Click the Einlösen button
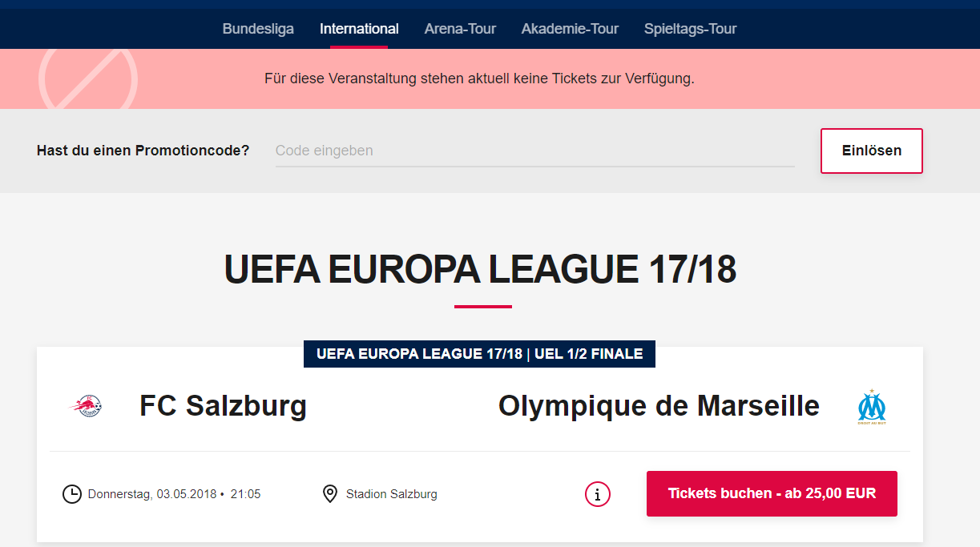The height and width of the screenshot is (547, 980). tap(872, 151)
